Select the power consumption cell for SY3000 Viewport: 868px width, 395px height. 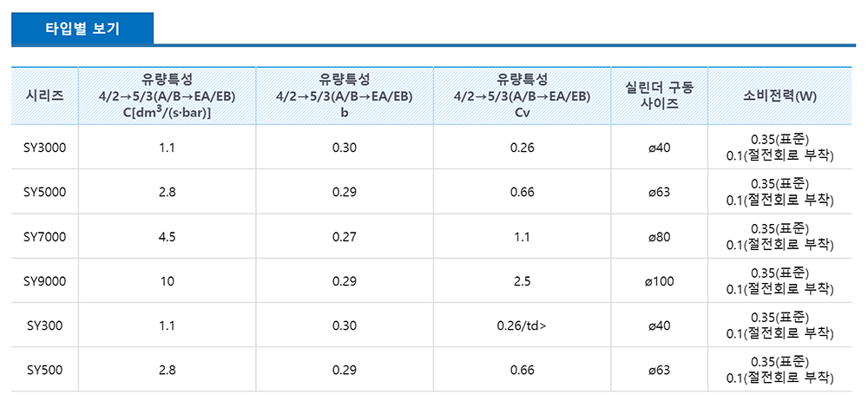pos(782,148)
